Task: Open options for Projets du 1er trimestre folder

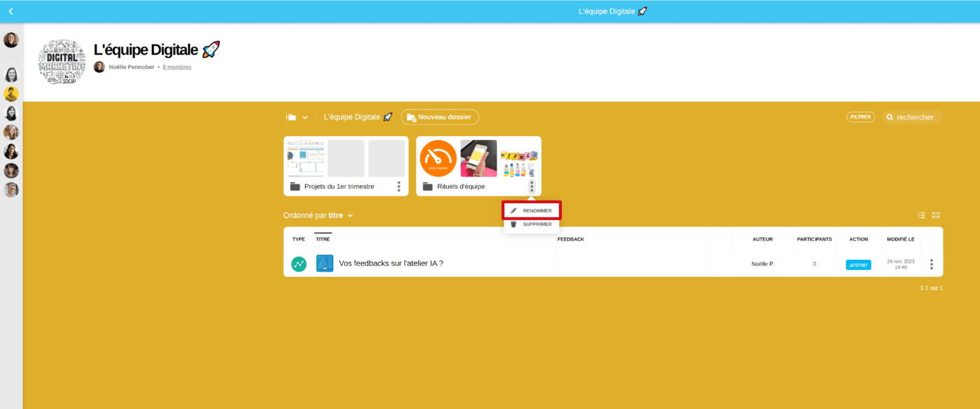Action: (399, 186)
